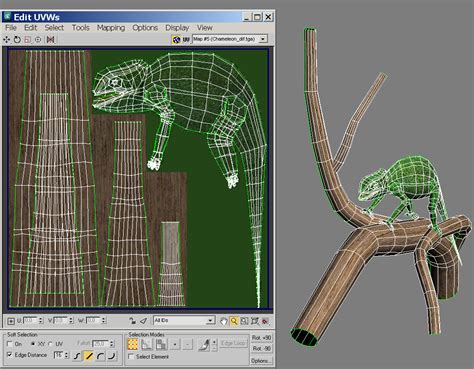Open the Map #5 (Chameleon_dif.tga) dropdown
474x369 pixels.
coord(263,39)
